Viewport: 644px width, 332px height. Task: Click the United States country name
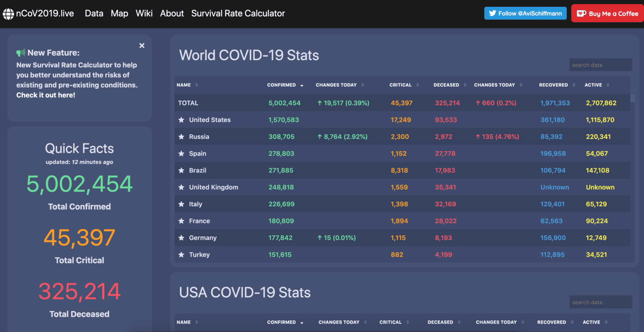pos(210,120)
